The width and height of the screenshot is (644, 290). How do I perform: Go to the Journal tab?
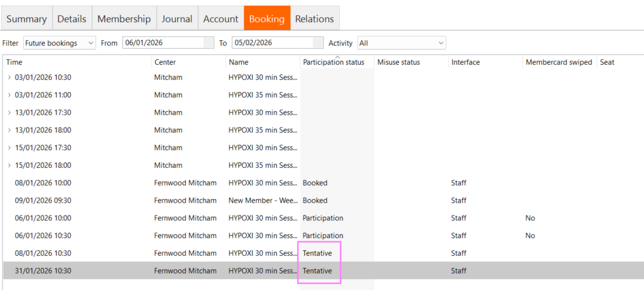click(177, 19)
